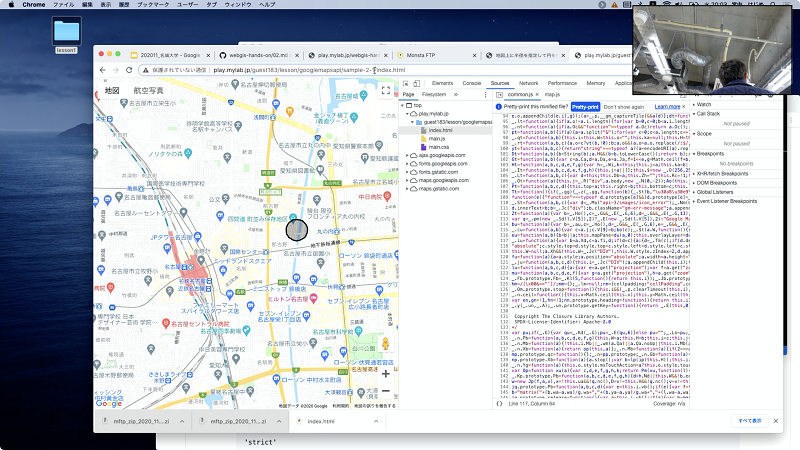800x450 pixels.
Task: Close the downloads bar
Action: coord(776,421)
